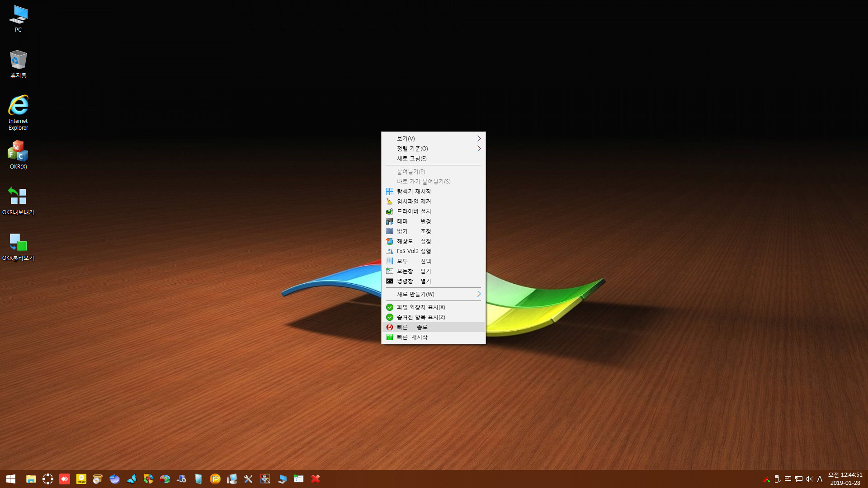Choose 새로 고침(E) from context menu
This screenshot has width=868, height=488.
point(433,159)
